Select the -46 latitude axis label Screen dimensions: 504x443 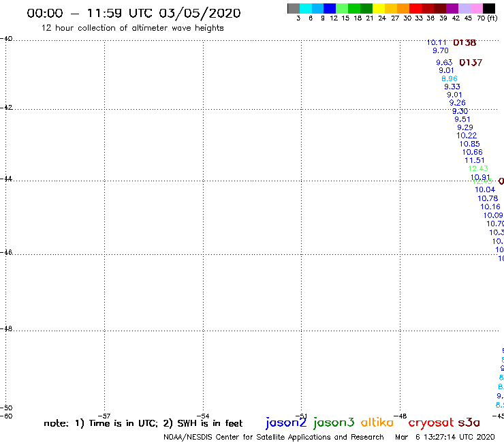pyautogui.click(x=6, y=252)
